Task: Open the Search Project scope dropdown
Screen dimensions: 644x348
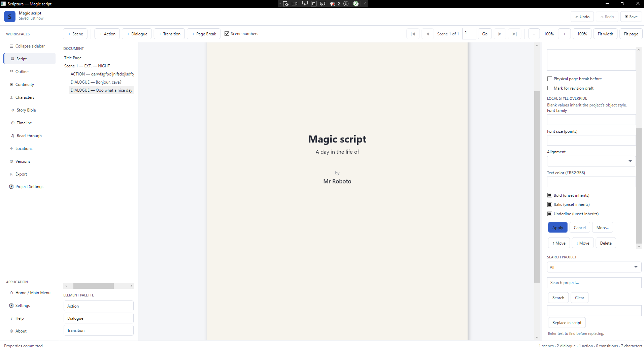Action: (x=594, y=267)
